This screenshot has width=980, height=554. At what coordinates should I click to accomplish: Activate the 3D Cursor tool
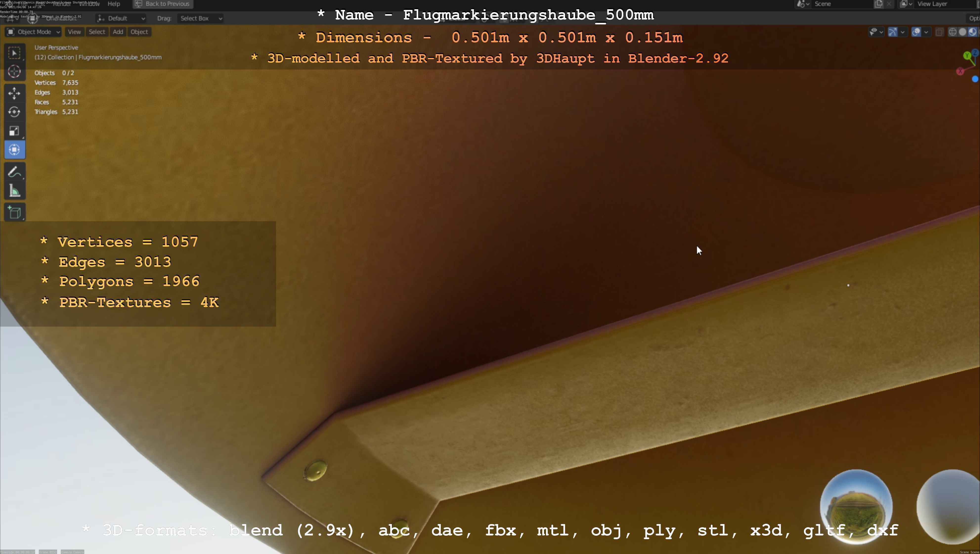[14, 72]
